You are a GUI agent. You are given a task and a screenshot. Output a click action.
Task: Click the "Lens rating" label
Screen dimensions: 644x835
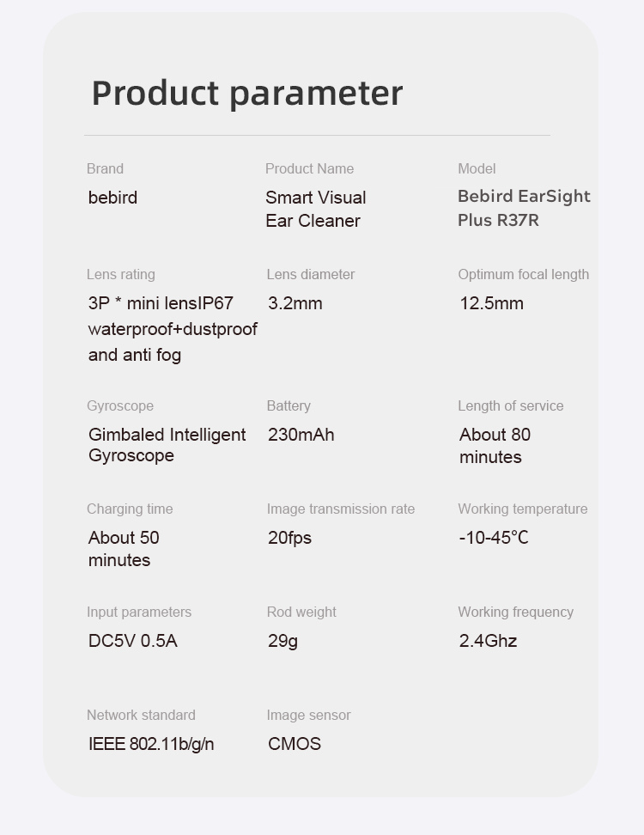pos(121,275)
